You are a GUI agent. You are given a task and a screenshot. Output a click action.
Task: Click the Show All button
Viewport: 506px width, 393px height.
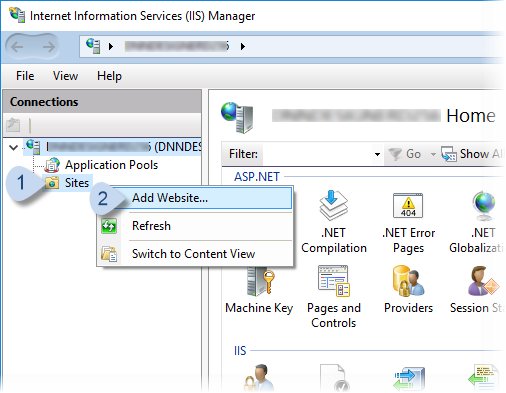[472, 154]
